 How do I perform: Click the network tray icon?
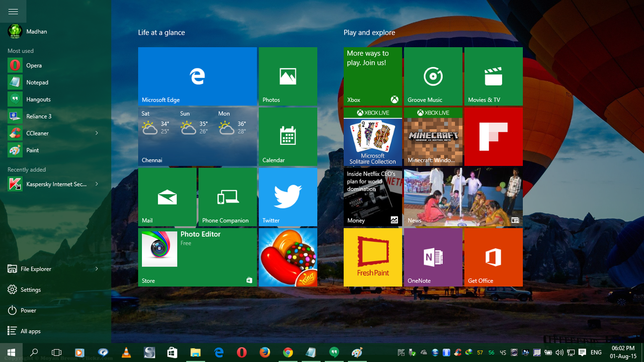571,352
